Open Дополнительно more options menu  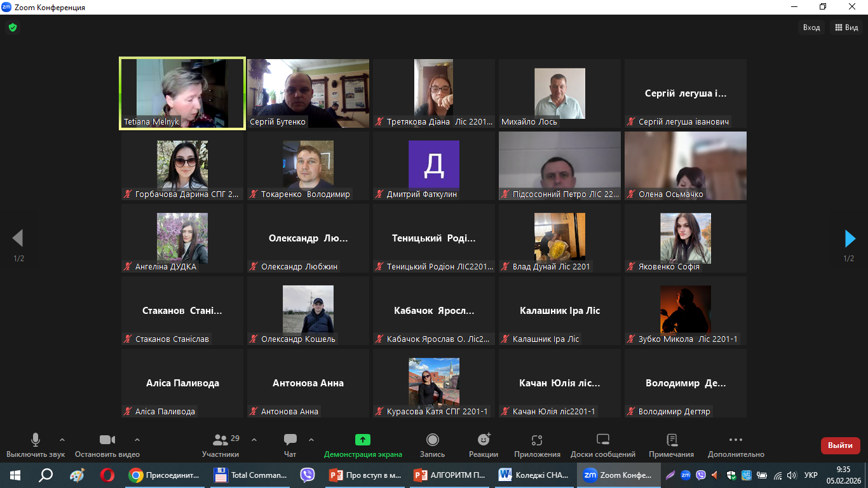click(735, 445)
